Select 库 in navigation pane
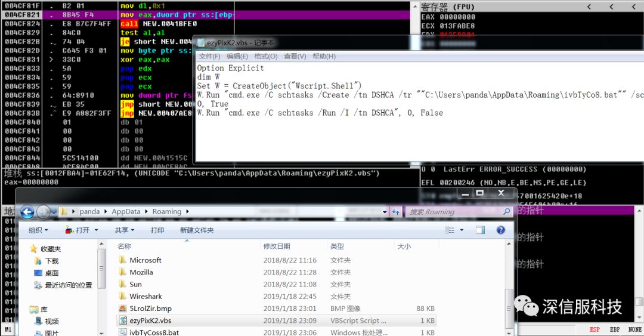644x336 pixels. click(44, 309)
